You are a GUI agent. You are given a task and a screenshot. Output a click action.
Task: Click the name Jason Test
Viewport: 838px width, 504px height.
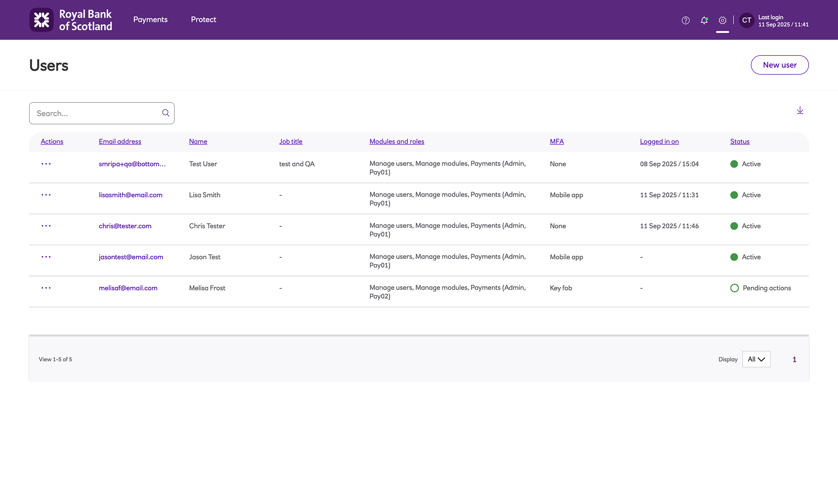pyautogui.click(x=205, y=257)
